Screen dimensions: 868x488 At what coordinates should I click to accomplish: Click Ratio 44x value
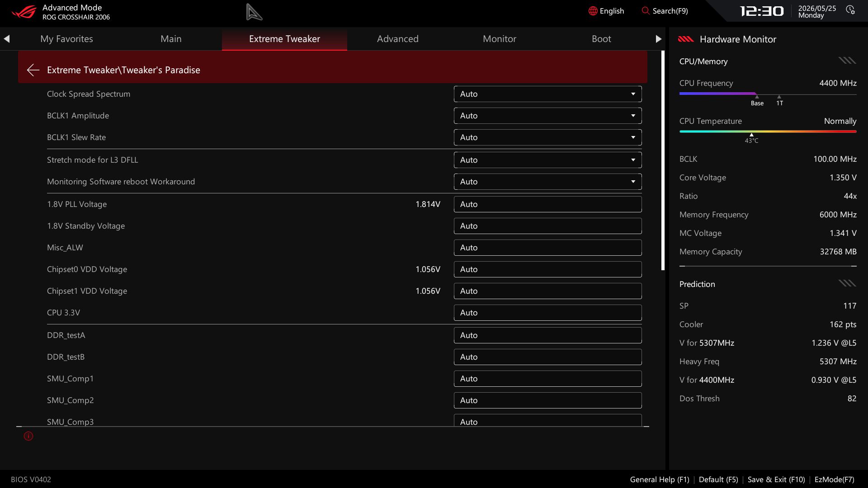tap(850, 196)
